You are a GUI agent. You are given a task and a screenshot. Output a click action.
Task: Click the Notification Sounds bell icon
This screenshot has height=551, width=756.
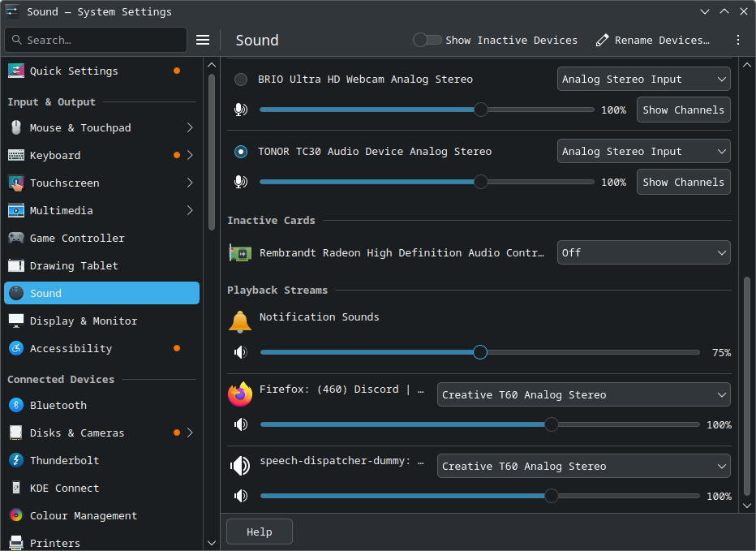[x=240, y=321]
